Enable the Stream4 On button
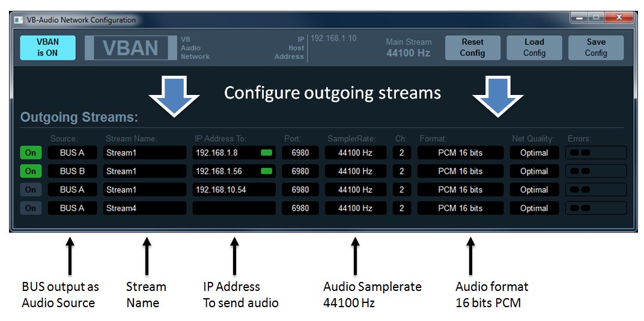The image size is (644, 321). pyautogui.click(x=31, y=209)
